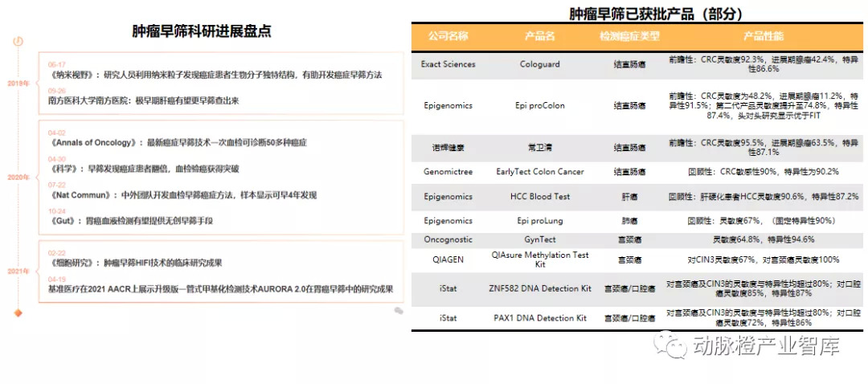Screen dimensions: 868x384
Task: Click 结直肠癌 in the 常卫清 row
Action: (629, 148)
